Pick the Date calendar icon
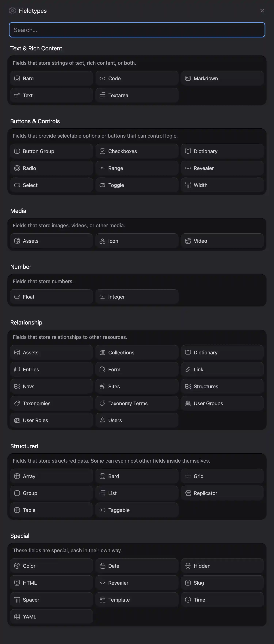The width and height of the screenshot is (274, 644). pos(102,566)
